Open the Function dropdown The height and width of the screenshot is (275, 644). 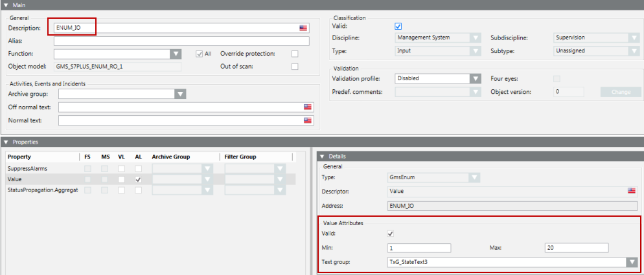point(175,54)
